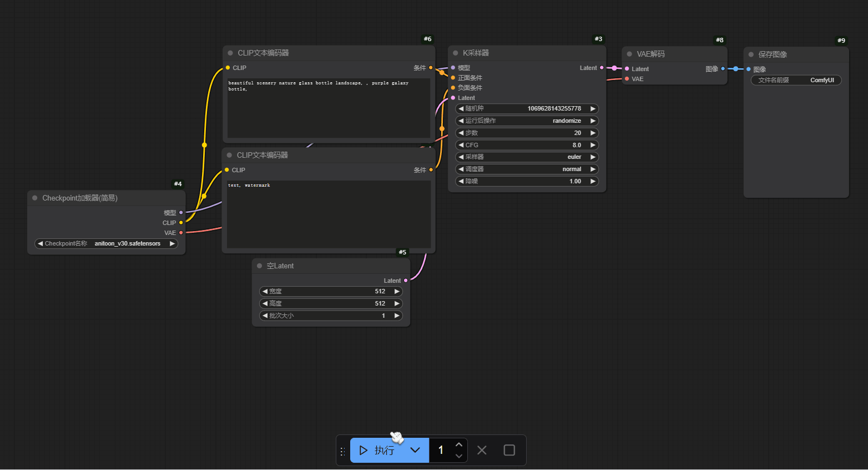Open the 采样器 euler selector
This screenshot has height=470, width=868.
[x=526, y=157]
